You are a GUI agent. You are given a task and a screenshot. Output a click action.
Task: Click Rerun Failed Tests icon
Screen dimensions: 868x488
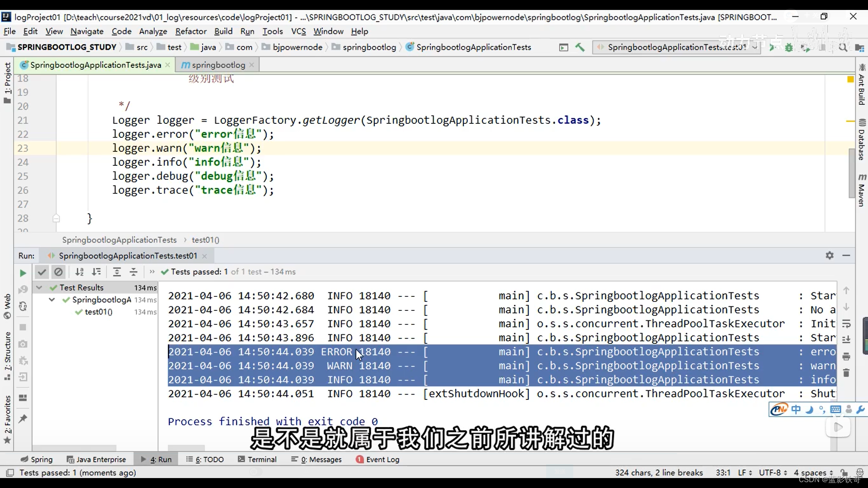coord(23,290)
